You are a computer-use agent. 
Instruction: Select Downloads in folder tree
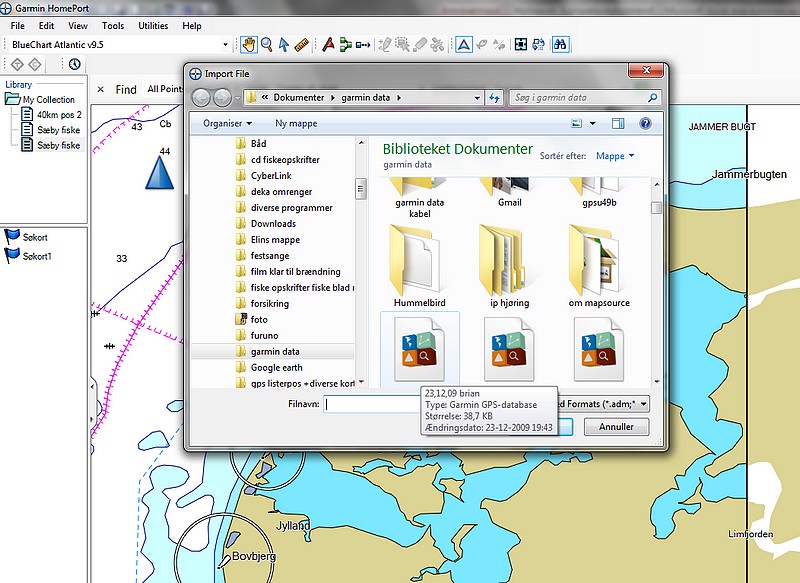click(x=273, y=224)
